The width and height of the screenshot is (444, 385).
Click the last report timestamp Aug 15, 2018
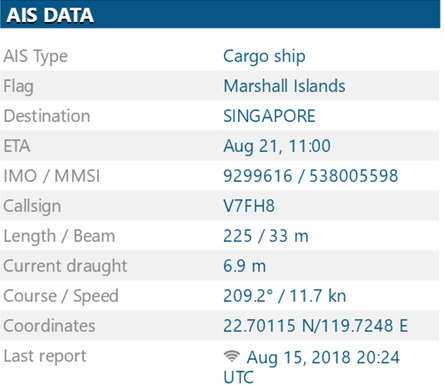(299, 357)
